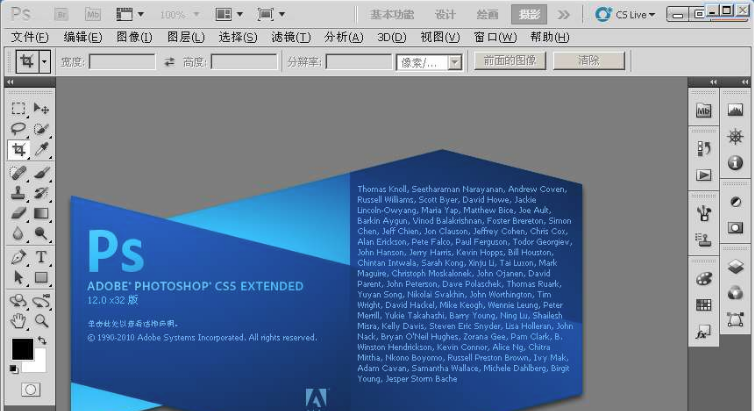Open the Crop tool preset picker arrow

[44, 62]
